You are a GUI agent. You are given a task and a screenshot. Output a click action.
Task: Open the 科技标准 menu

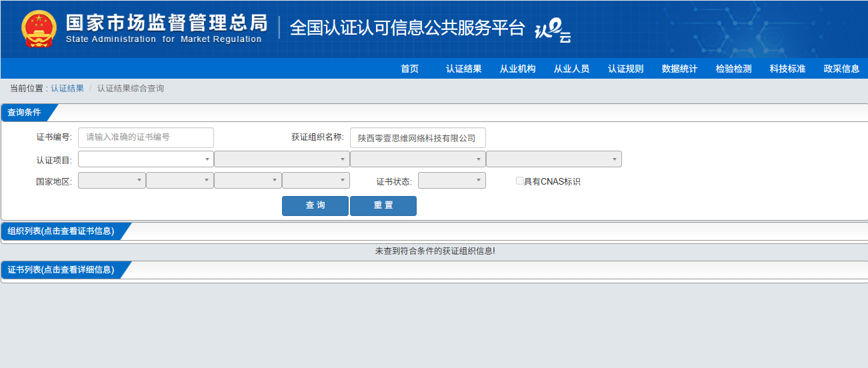click(x=787, y=69)
